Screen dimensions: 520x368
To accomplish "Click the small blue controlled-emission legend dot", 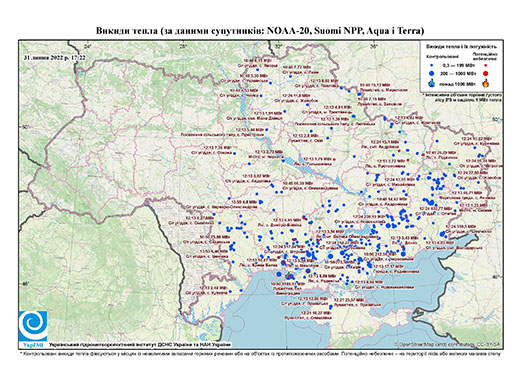I will (431, 66).
